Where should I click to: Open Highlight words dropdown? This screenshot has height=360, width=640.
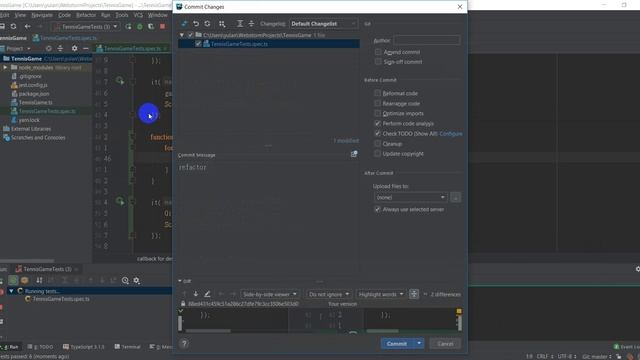click(380, 294)
